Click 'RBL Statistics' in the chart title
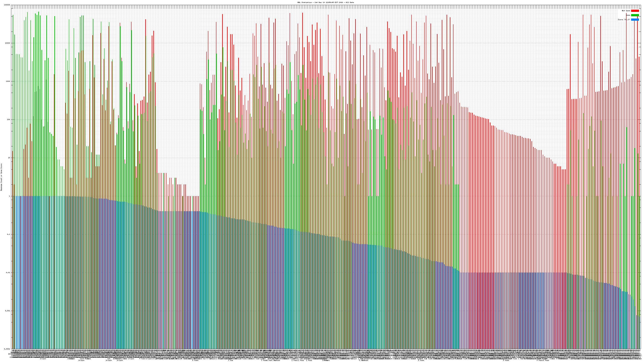The image size is (644, 362). point(304,2)
